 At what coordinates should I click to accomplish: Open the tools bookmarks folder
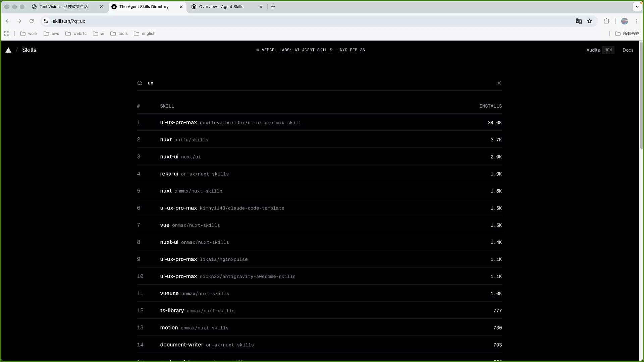[119, 34]
